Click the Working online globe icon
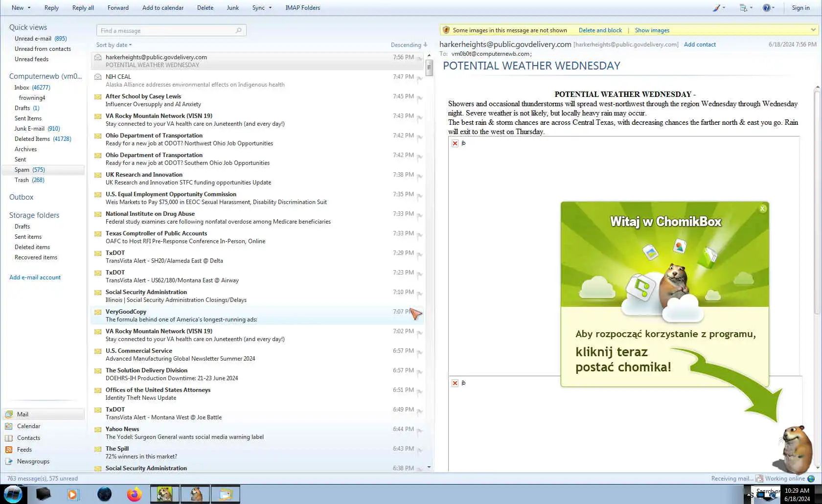 tap(811, 479)
